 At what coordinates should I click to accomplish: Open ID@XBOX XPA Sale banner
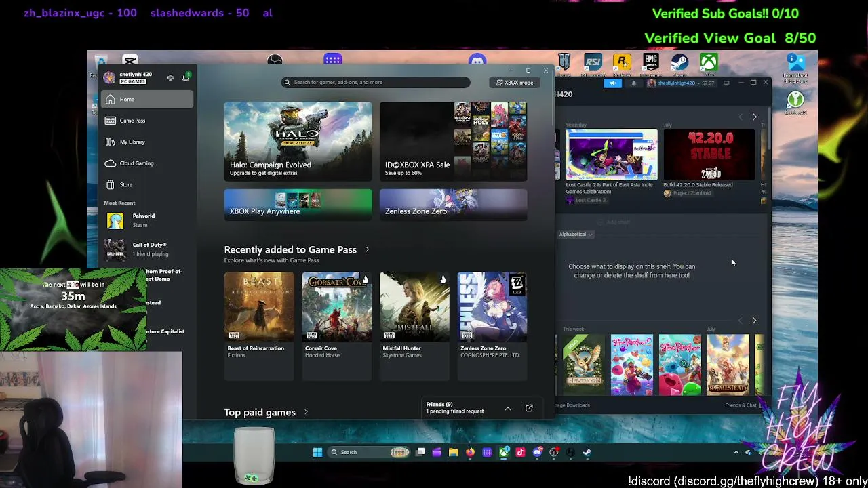pos(453,142)
